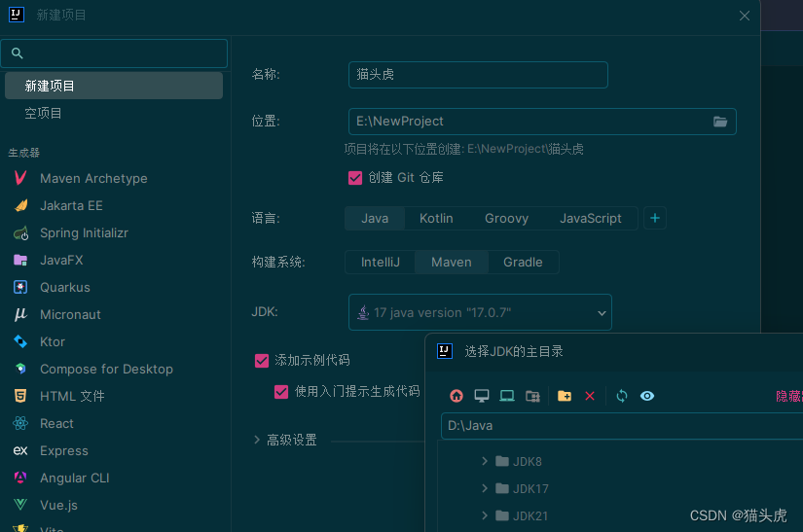Expand the JDK21 folder
Image resolution: width=803 pixels, height=532 pixels.
[485, 515]
